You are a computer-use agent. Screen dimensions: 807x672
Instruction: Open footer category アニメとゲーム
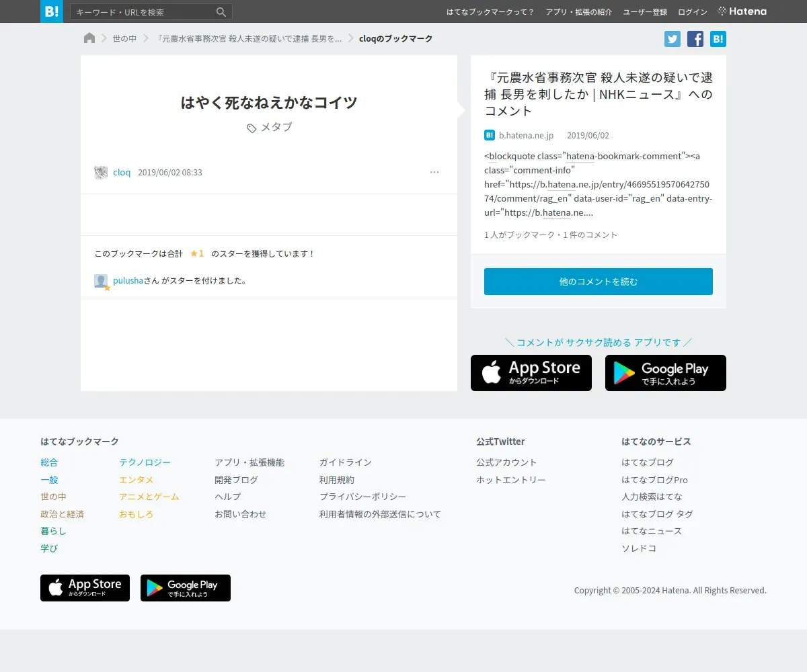tap(149, 497)
